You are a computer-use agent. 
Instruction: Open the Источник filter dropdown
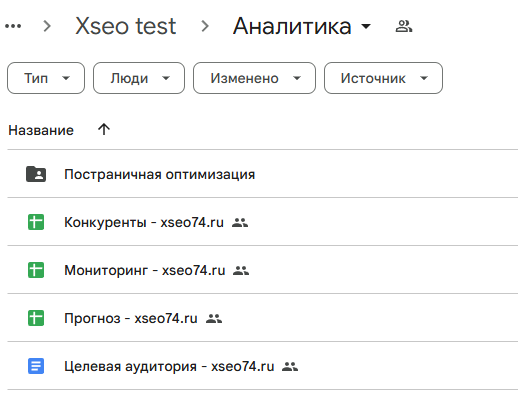point(383,78)
